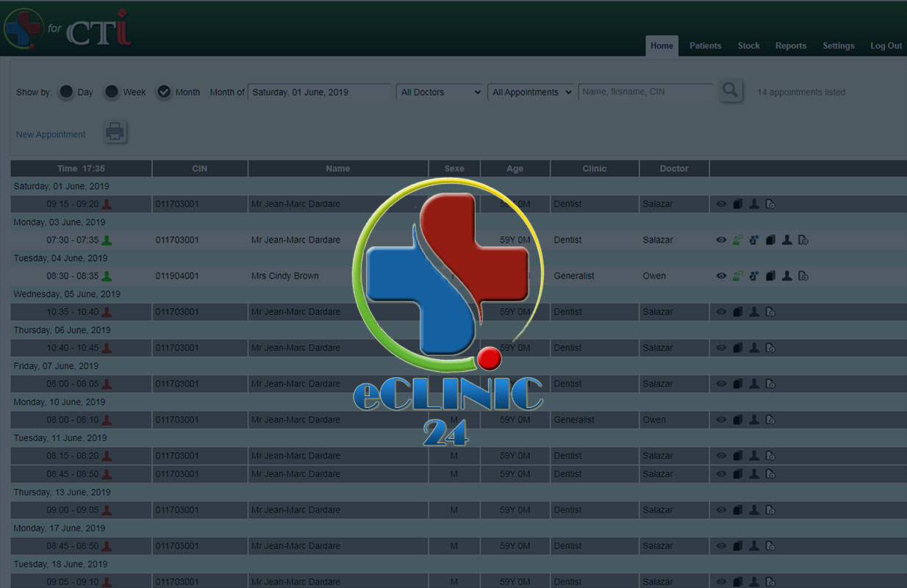Select the name Mrs Cindy Brown
Viewport: 907px width, 588px height.
coord(285,276)
